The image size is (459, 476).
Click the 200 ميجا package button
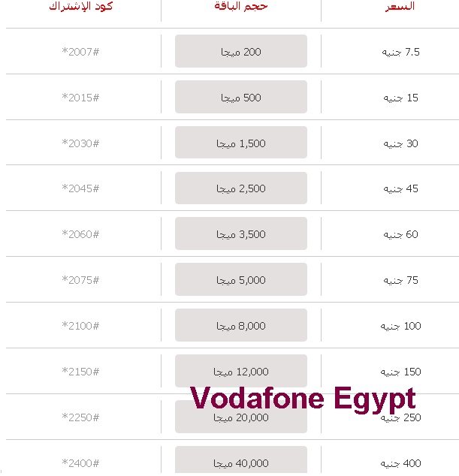241,51
